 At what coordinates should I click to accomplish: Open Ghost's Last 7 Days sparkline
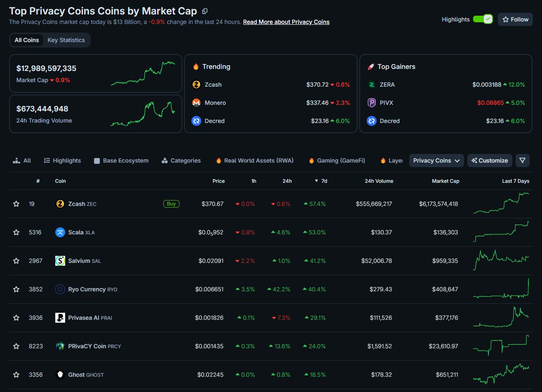(501, 374)
